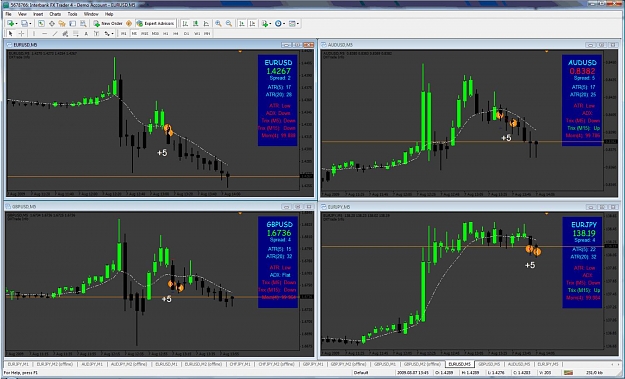Activate the EURJPY,M5 chart window title
625x379 pixels.
pos(338,207)
